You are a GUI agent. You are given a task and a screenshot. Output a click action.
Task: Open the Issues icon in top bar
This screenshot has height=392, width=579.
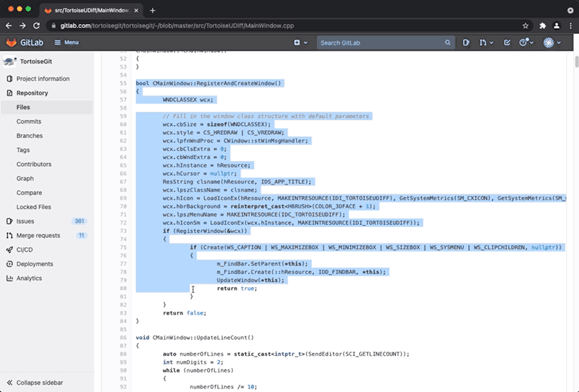[x=466, y=43]
